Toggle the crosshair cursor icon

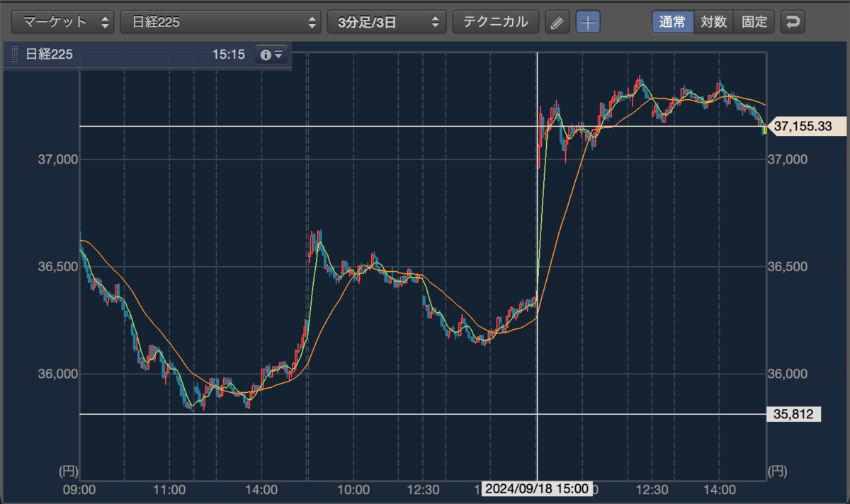(x=588, y=22)
